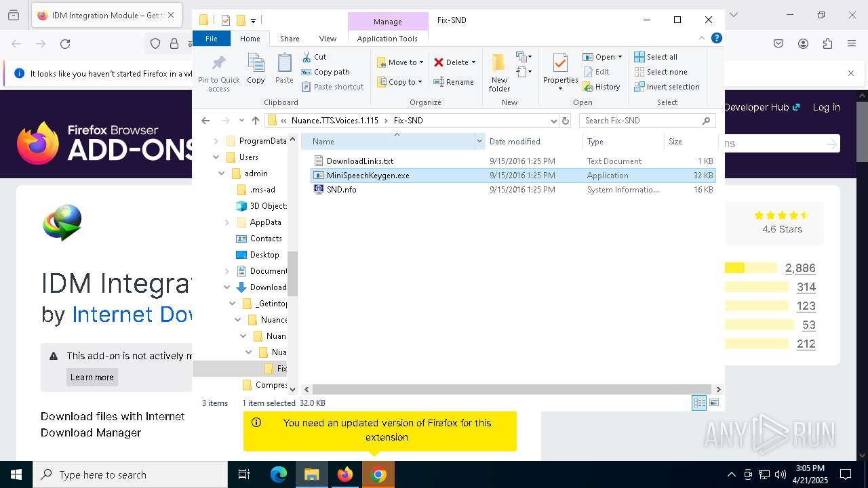Create a New folder

click(x=499, y=73)
